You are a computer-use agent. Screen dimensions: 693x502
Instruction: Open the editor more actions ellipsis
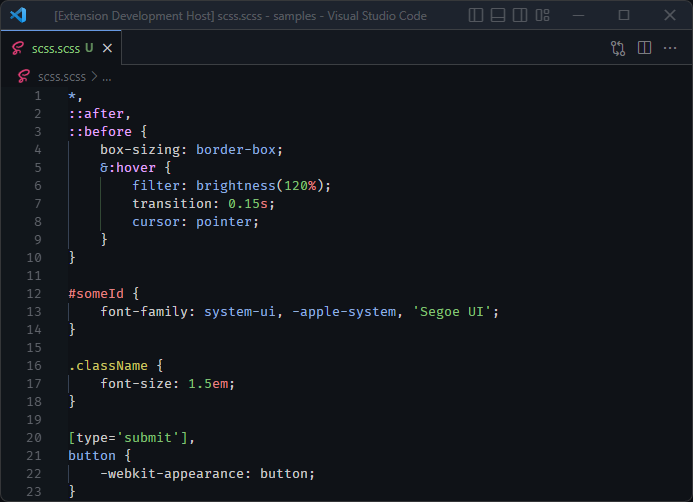(670, 48)
